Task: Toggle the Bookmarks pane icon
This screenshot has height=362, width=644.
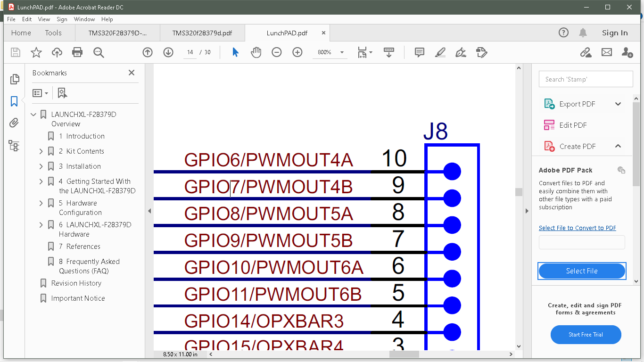Action: (14, 101)
